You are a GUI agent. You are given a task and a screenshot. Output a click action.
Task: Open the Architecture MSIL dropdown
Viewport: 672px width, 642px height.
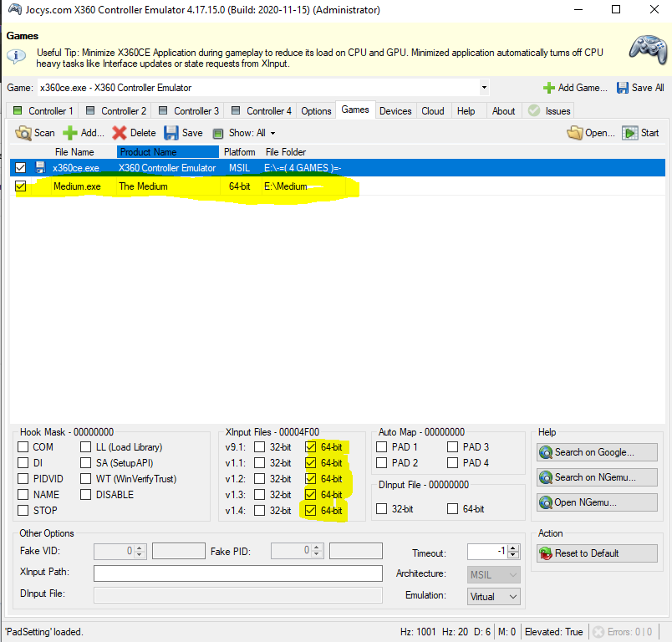click(x=512, y=575)
